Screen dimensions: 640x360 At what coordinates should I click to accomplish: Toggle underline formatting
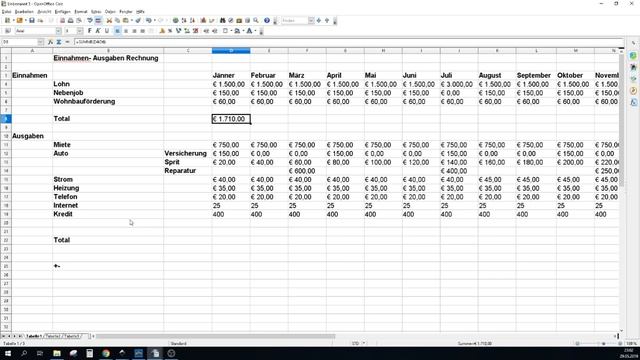coord(107,31)
